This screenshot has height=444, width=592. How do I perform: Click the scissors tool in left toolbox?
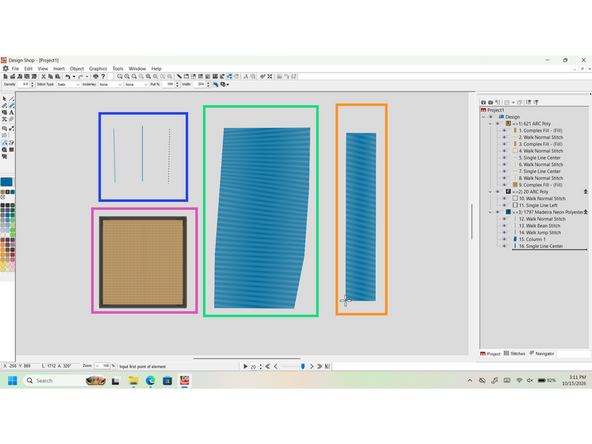[x=5, y=119]
